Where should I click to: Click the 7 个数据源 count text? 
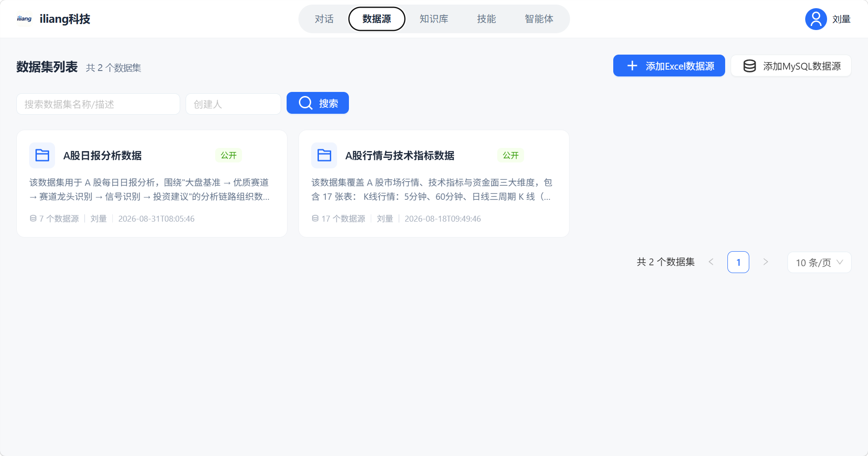point(59,219)
